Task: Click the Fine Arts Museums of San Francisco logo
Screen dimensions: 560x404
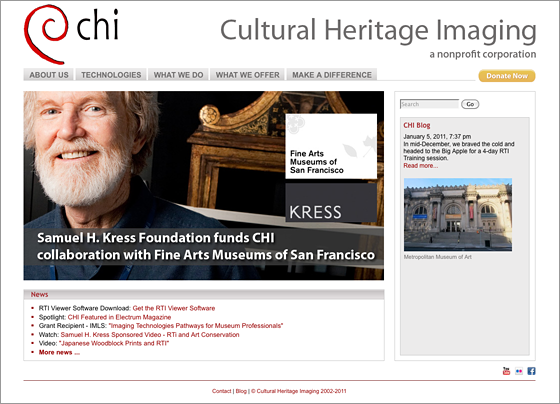Action: point(331,146)
